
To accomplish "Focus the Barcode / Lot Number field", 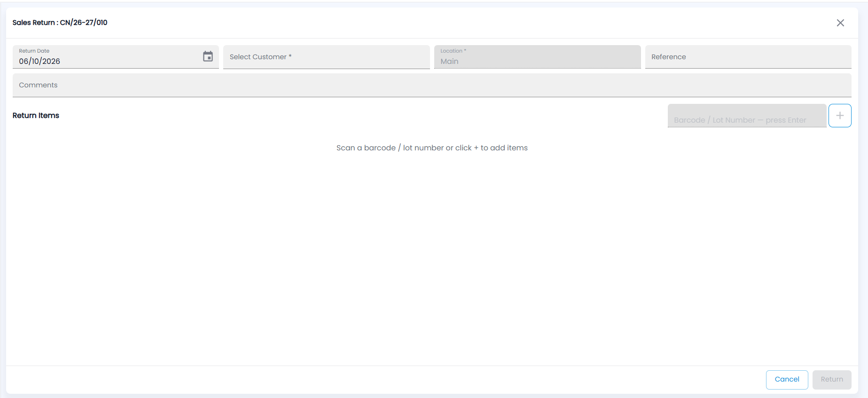I will point(747,116).
